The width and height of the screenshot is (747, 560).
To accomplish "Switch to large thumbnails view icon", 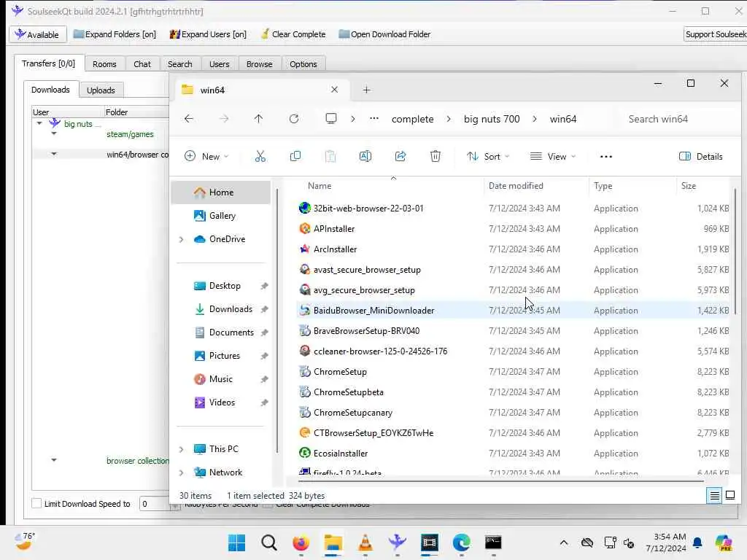I will (x=729, y=495).
